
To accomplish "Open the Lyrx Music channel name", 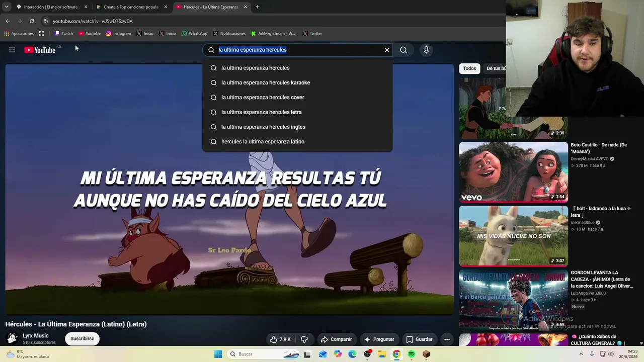I will (x=36, y=336).
